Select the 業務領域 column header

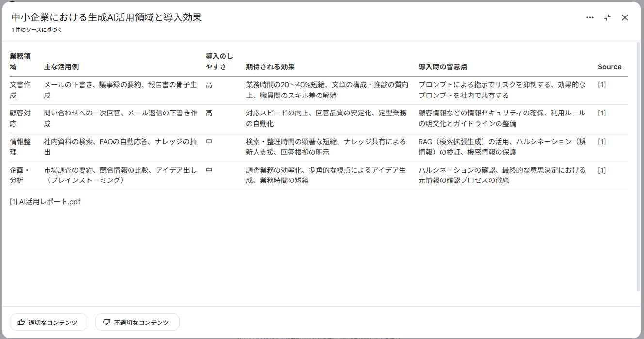coord(20,62)
